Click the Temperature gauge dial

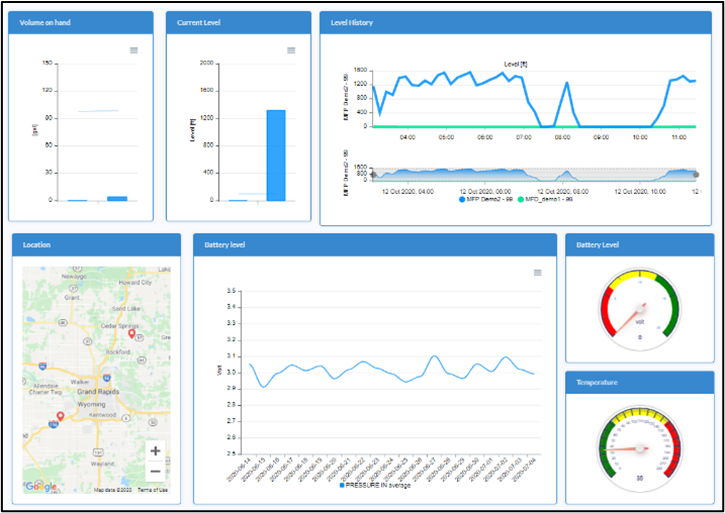pyautogui.click(x=639, y=445)
